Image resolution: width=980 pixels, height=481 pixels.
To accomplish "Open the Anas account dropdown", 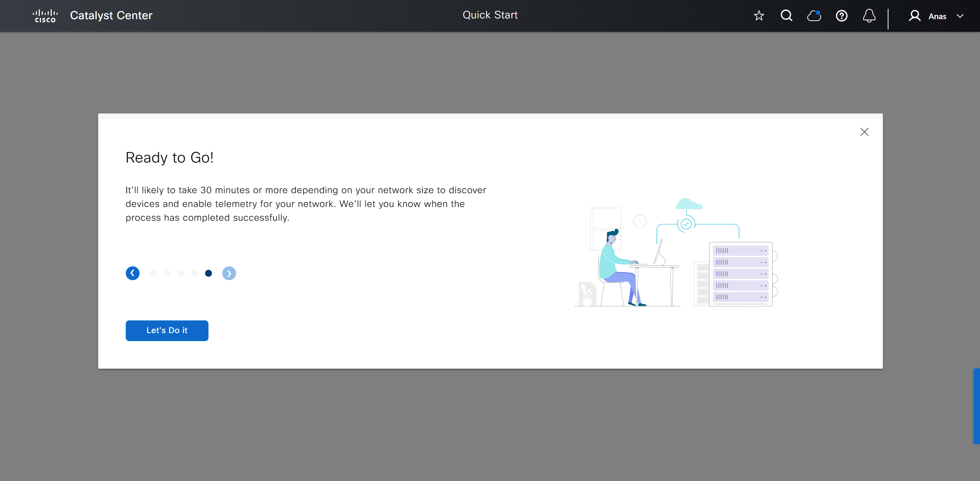I will coord(937,16).
